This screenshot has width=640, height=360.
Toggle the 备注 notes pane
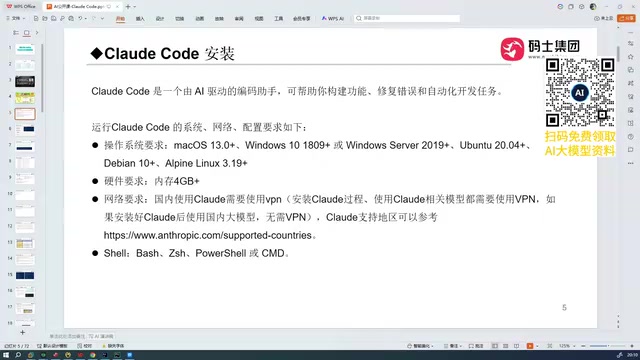coord(452,346)
